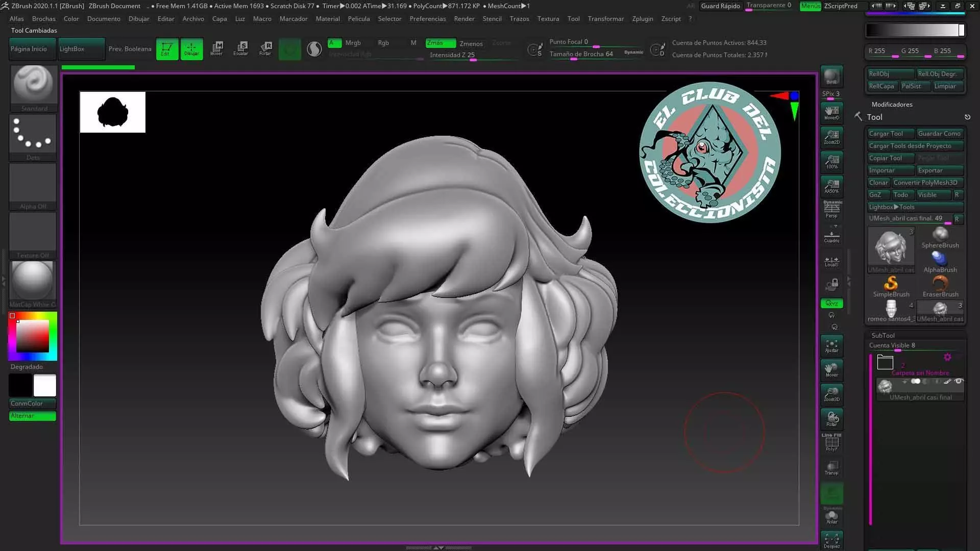Screen dimensions: 980x551
Task: Toggle the green Qxyz rotation button
Action: pos(831,304)
